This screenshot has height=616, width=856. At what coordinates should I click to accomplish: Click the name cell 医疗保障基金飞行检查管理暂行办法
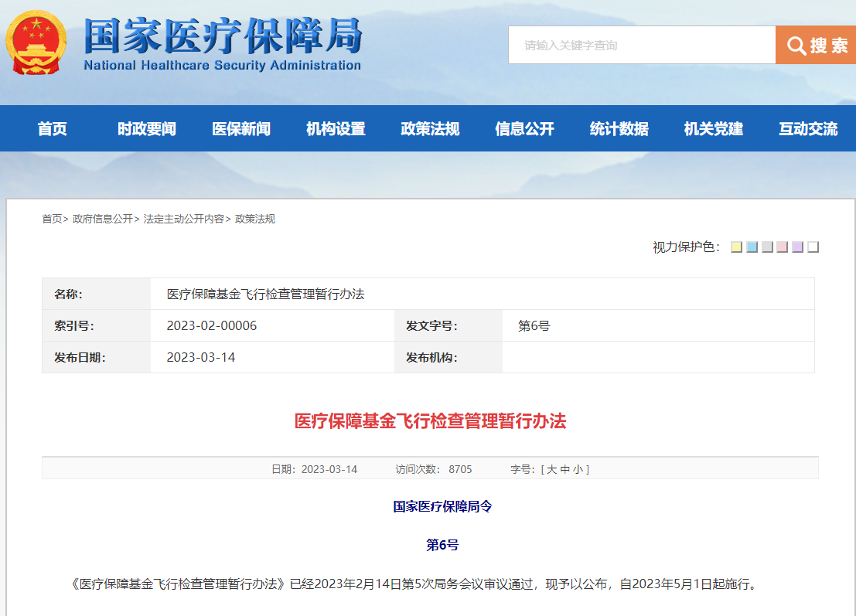click(265, 294)
